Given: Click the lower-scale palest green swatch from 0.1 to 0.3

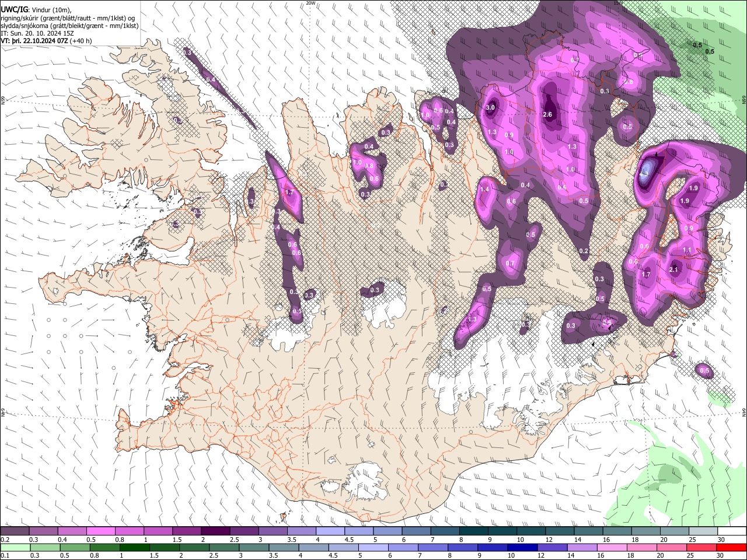Looking at the screenshot, I should (15, 548).
